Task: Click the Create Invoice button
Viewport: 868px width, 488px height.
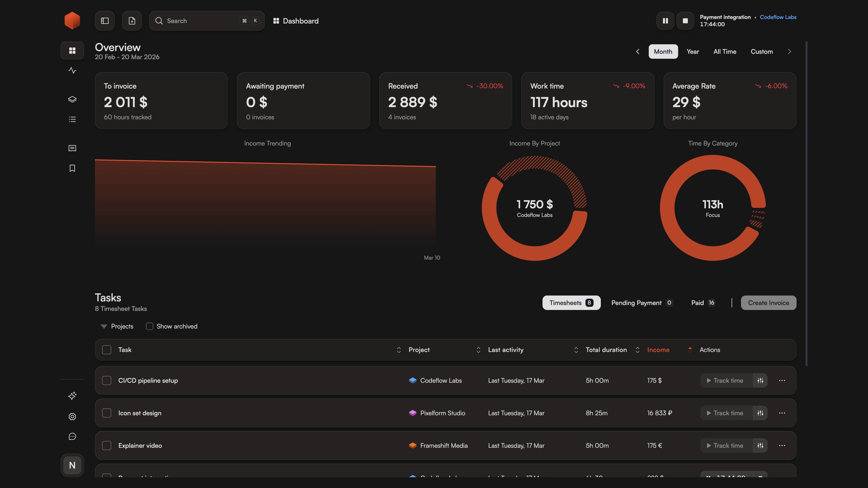Action: click(x=768, y=303)
